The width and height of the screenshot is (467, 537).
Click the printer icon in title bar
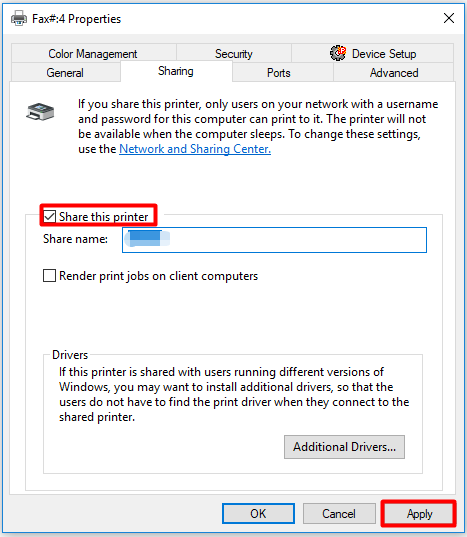[19, 18]
